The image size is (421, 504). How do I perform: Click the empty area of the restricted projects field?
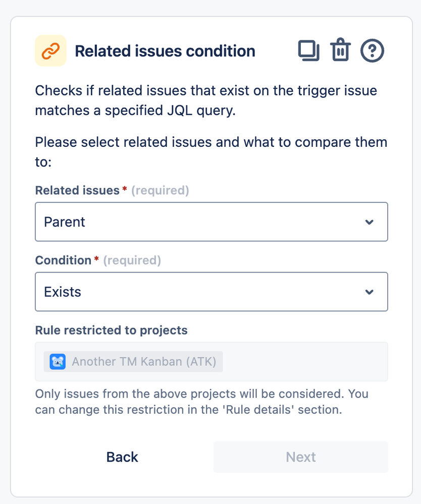click(305, 362)
